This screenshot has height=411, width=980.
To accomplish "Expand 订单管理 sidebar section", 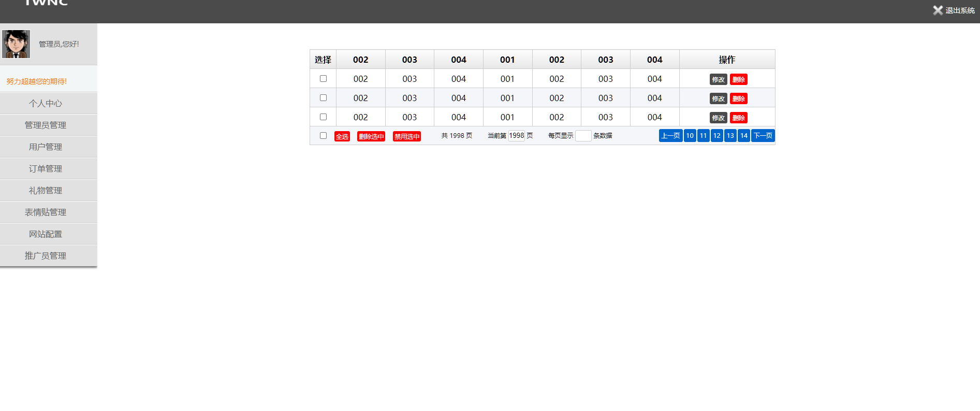I will [x=46, y=169].
